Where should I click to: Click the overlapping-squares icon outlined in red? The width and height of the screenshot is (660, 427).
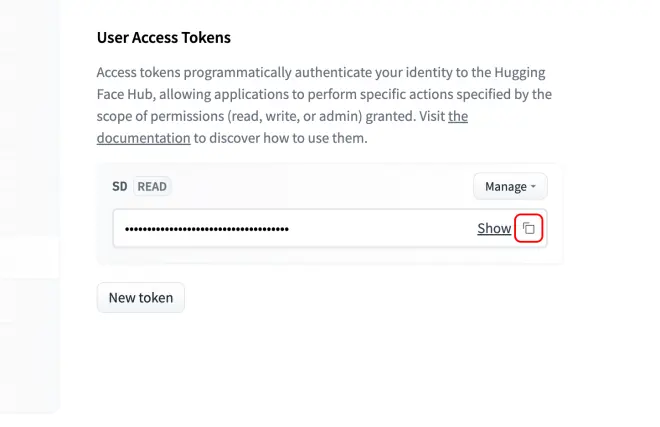point(528,228)
